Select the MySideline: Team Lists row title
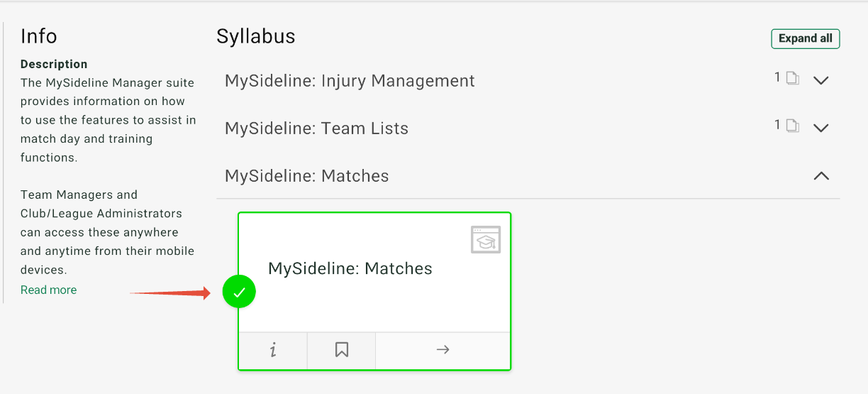This screenshot has height=394, width=868. pos(316,128)
